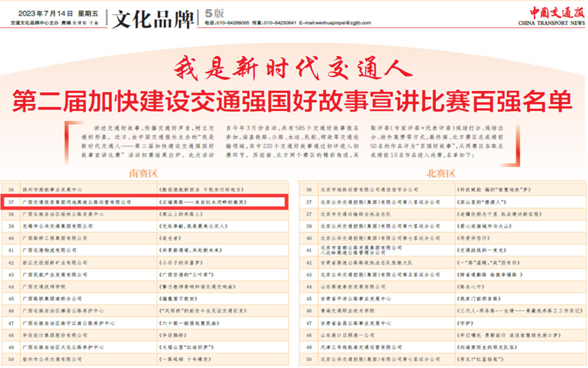Screen dimensions: 588x368
Task: Click story 《再见!"红蓝铅笔"》
Action: pyautogui.click(x=480, y=359)
